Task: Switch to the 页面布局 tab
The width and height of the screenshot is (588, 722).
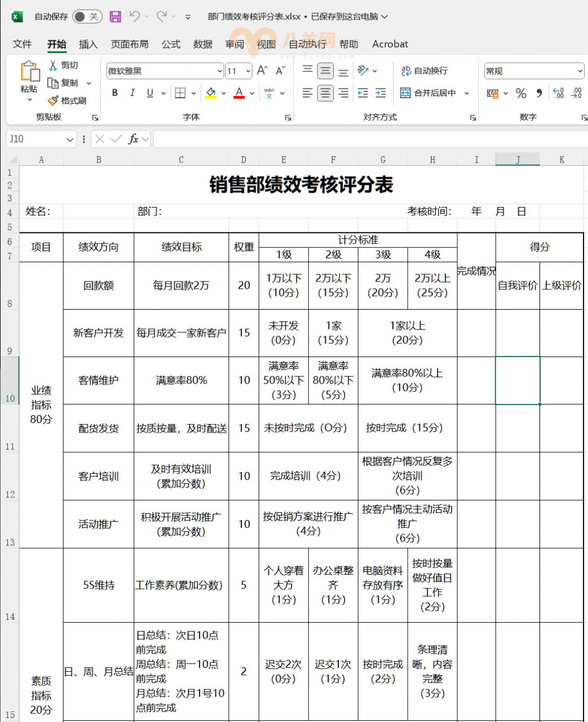Action: pos(130,44)
